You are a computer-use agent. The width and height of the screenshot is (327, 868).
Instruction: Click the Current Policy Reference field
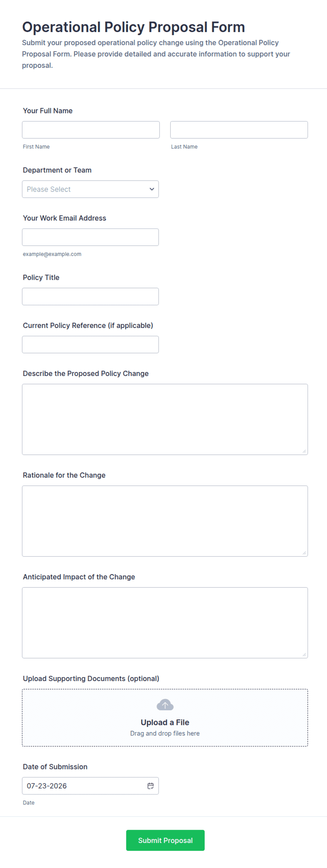pos(90,345)
